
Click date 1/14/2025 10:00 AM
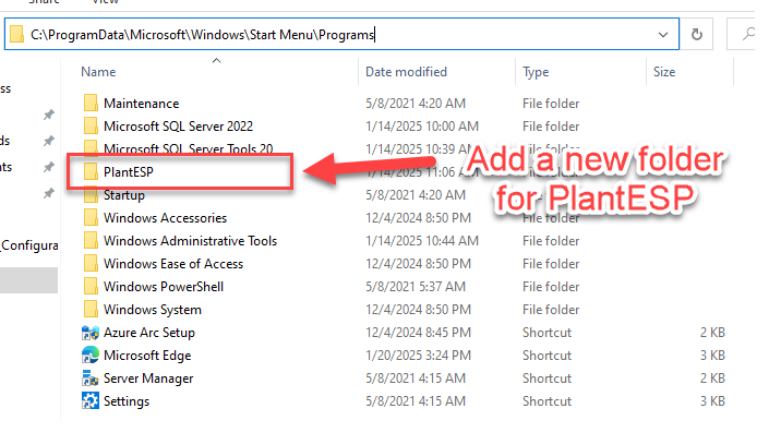pos(422,126)
